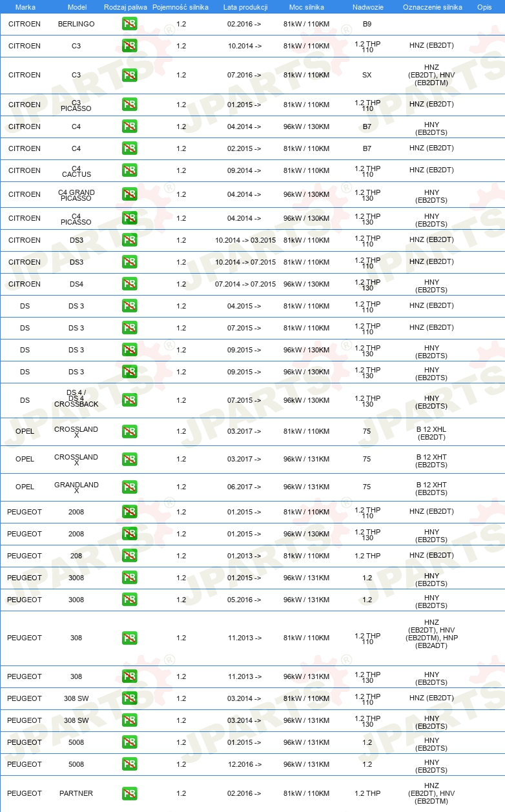Select the BERLINGO model cell
The image size is (505, 812).
click(76, 24)
